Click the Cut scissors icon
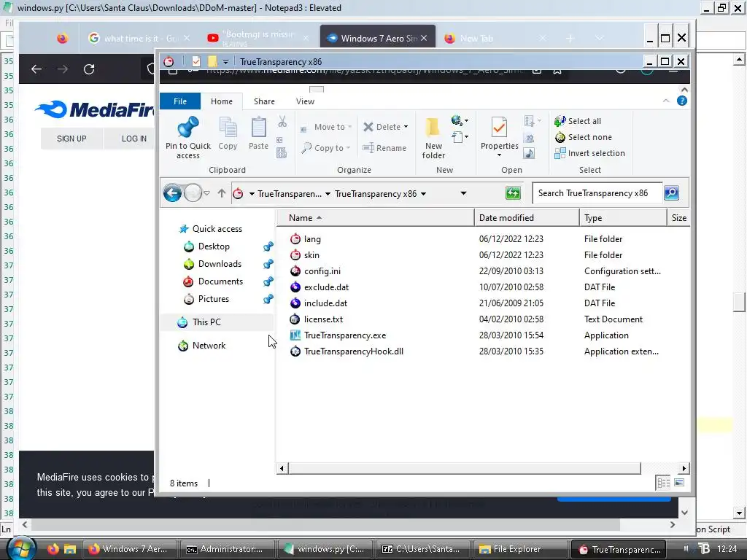This screenshot has width=747, height=560. click(x=282, y=122)
